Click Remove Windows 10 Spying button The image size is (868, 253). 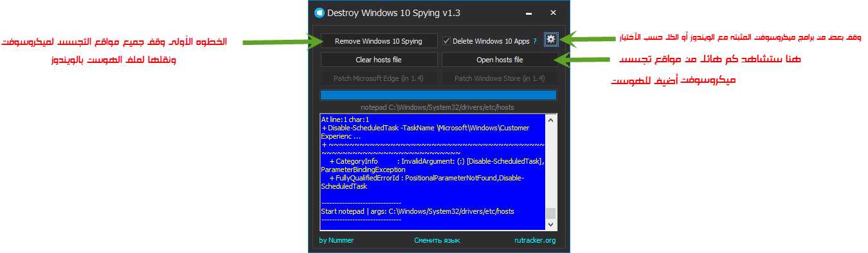click(x=379, y=41)
